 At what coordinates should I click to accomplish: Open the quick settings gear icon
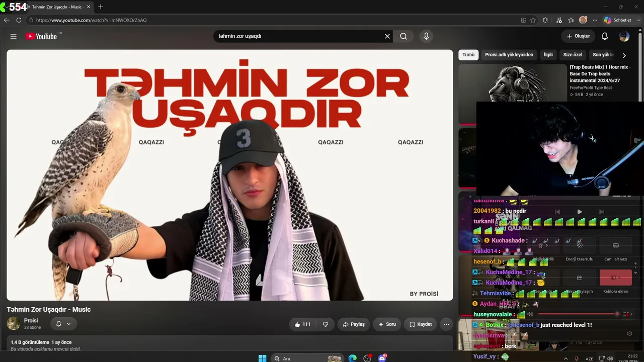click(x=629, y=333)
